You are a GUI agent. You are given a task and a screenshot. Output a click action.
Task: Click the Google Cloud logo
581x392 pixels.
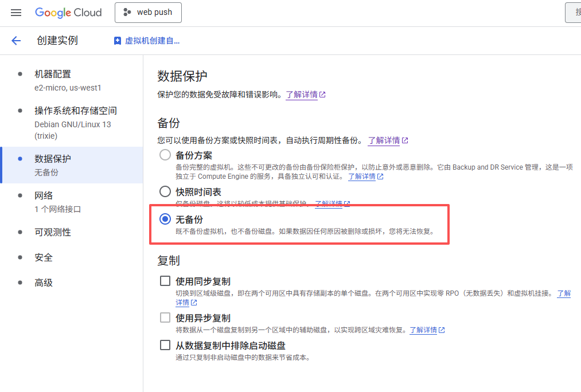(68, 13)
